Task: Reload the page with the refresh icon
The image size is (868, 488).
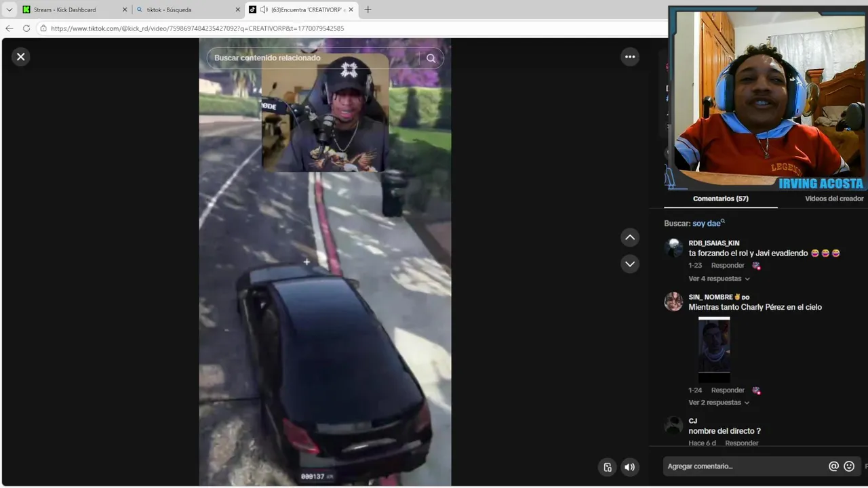Action: click(26, 28)
